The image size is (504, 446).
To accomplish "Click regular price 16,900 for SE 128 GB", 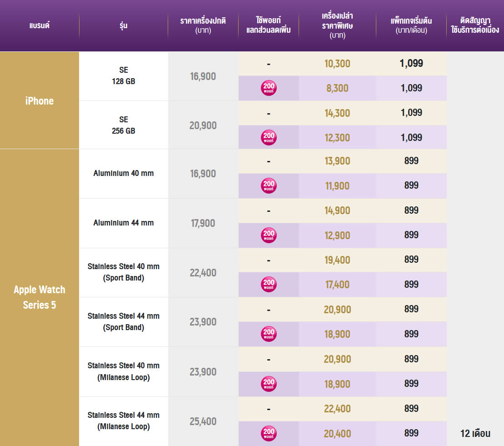I will coord(203,76).
